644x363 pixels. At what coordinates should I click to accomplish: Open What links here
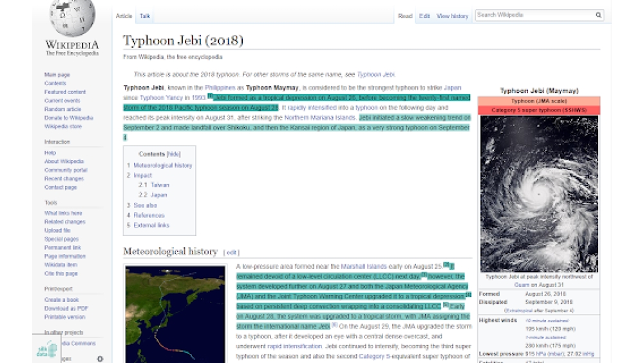63,213
